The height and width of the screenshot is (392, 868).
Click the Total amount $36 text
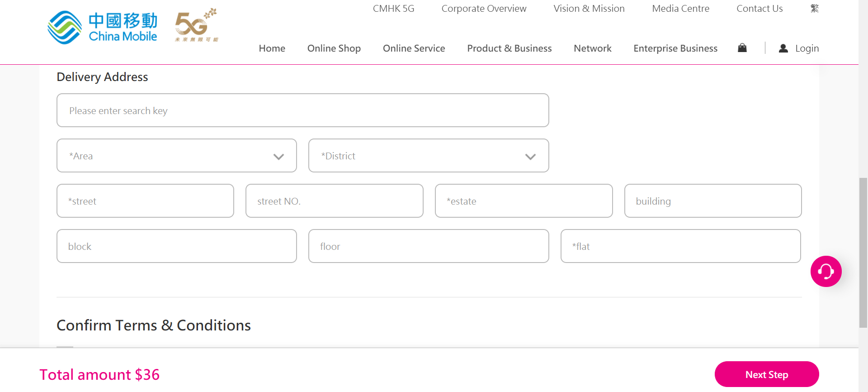pyautogui.click(x=99, y=375)
